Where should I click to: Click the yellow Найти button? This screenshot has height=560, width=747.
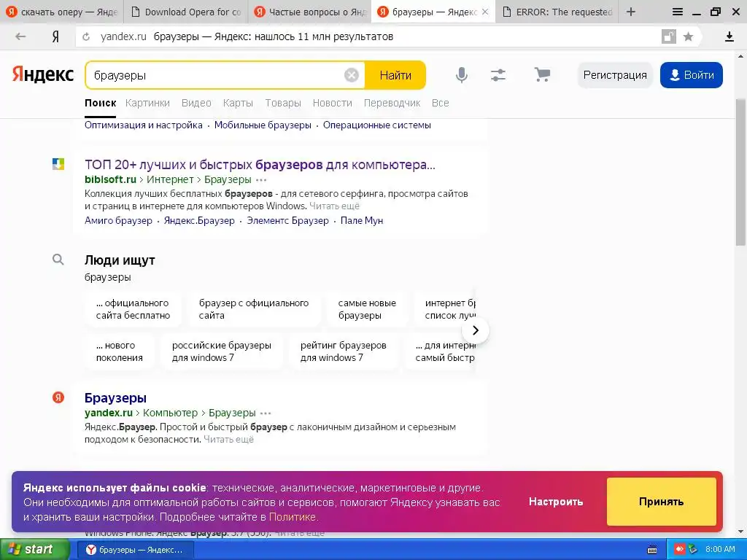pyautogui.click(x=395, y=75)
